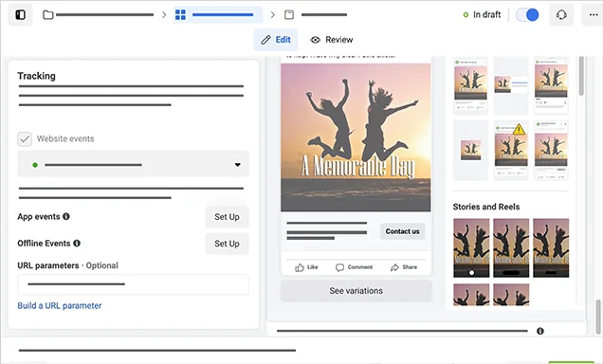Focus the URL parameters input field

pyautogui.click(x=133, y=284)
